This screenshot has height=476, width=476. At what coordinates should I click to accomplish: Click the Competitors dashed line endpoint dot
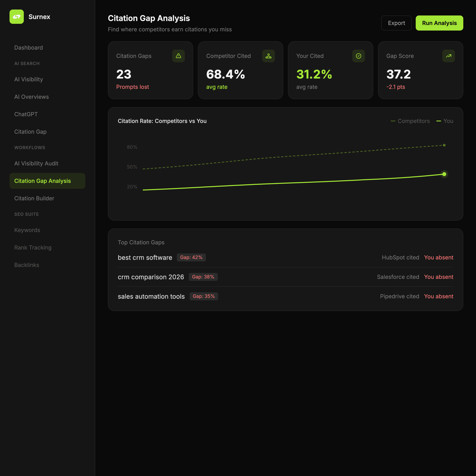444,145
